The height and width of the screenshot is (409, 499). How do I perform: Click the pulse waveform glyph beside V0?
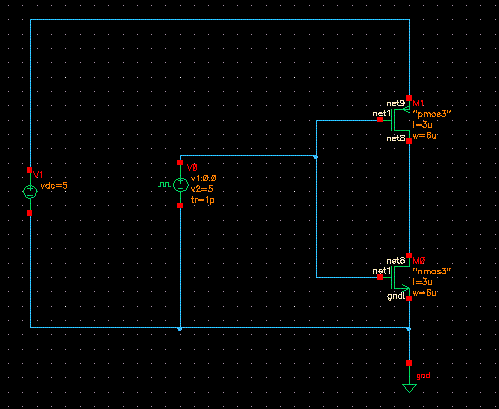coord(164,184)
